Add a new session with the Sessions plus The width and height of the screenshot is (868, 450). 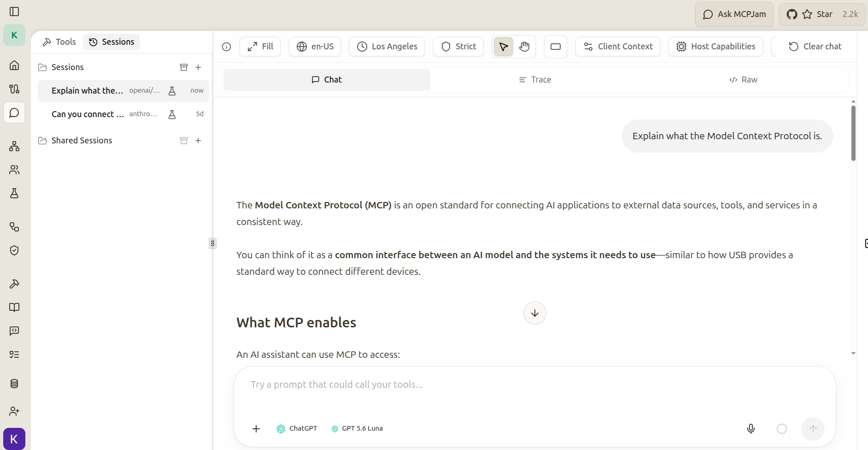[198, 67]
